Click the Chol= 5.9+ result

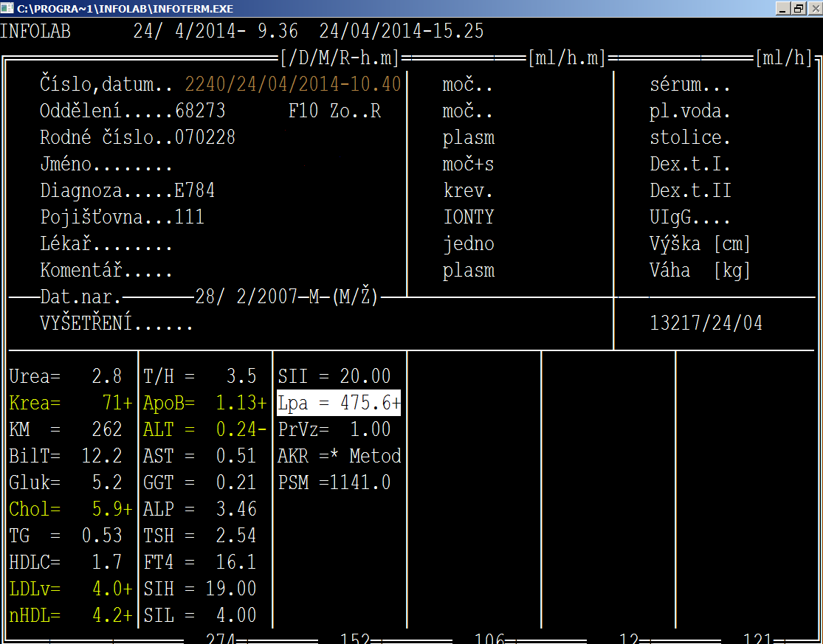(x=71, y=509)
